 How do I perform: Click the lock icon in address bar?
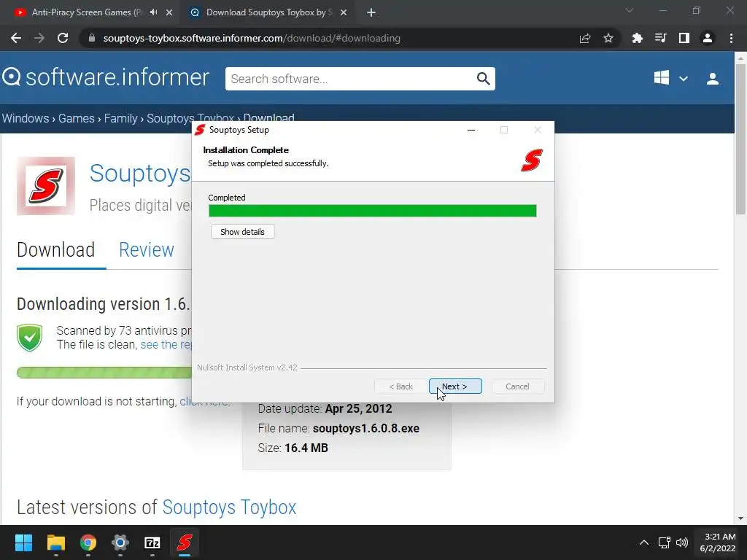click(91, 38)
